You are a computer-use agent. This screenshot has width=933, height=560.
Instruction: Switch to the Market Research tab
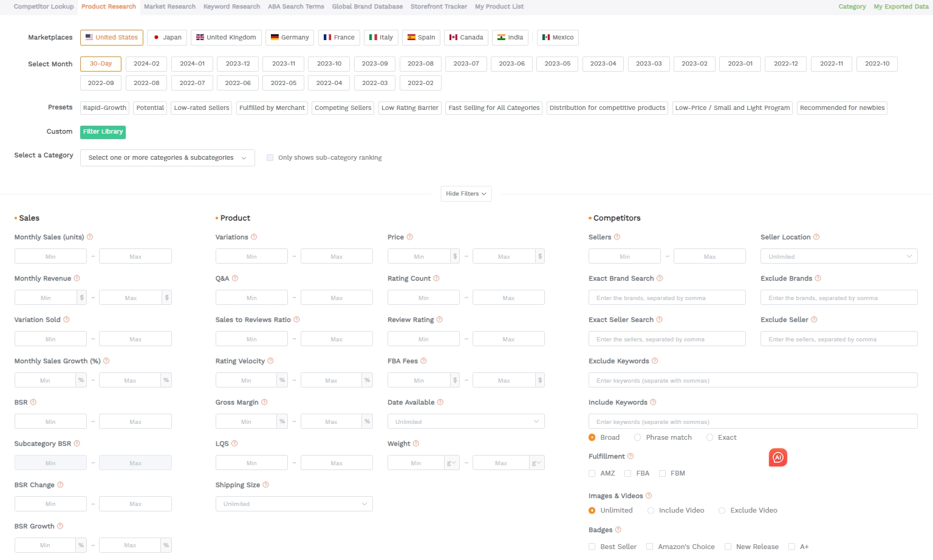pos(169,7)
